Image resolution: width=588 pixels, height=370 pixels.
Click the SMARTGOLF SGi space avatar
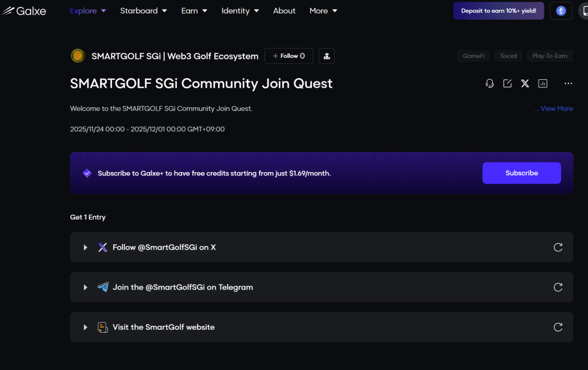click(78, 56)
